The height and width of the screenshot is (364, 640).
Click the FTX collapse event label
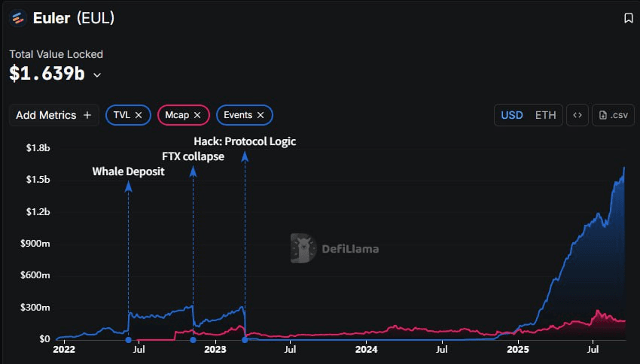[193, 156]
